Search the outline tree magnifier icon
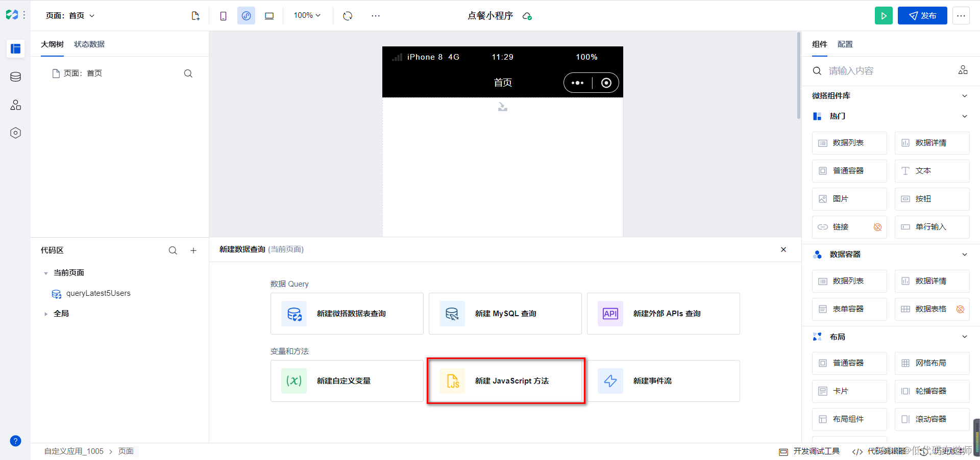 pos(188,73)
